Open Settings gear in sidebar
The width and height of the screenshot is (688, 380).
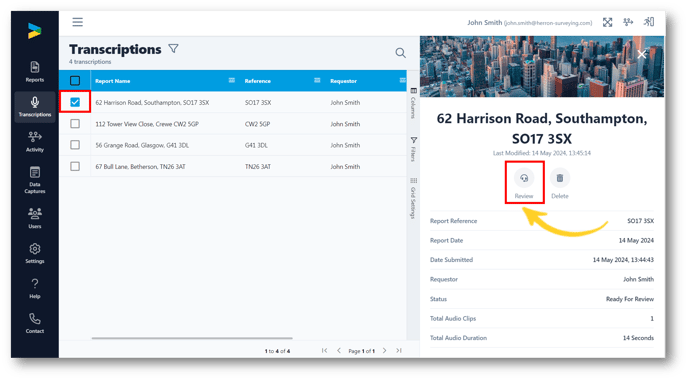35,253
